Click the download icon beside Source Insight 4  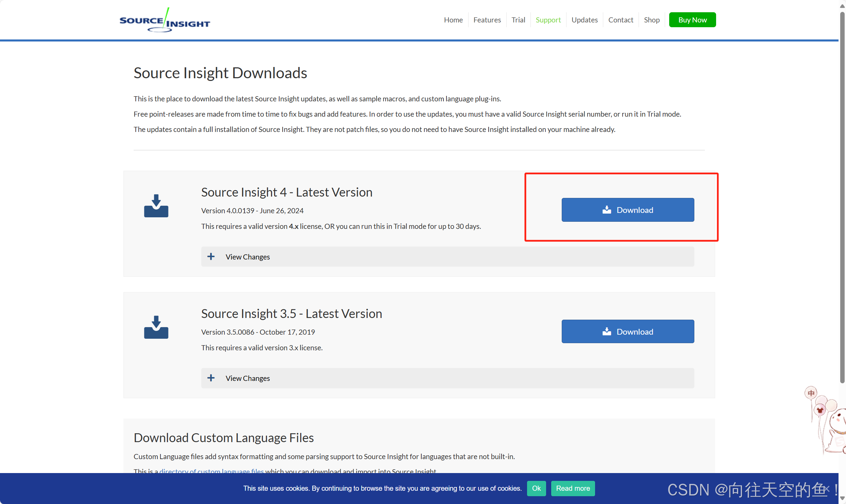tap(156, 205)
